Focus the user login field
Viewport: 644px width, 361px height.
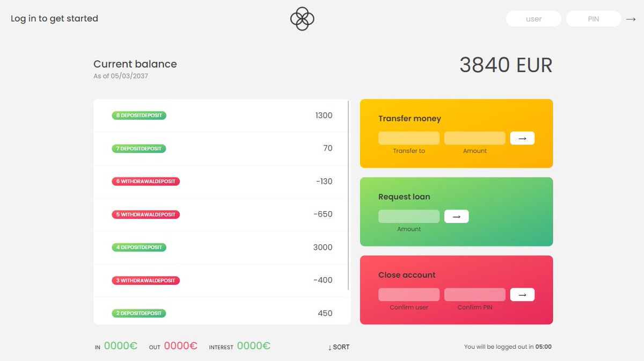[533, 19]
